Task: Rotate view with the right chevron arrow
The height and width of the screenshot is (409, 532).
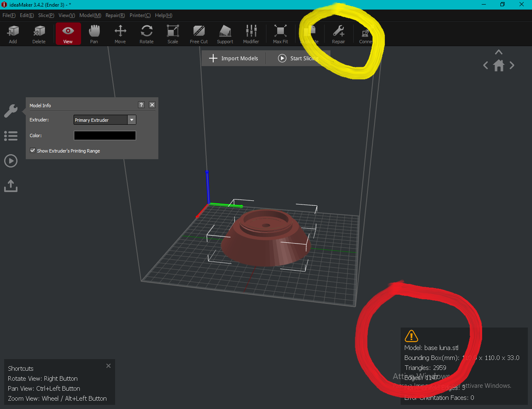Action: (x=512, y=65)
